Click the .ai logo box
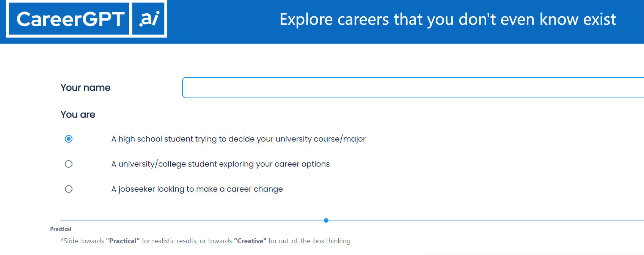Screen dimensions: 644x255 click(x=148, y=19)
